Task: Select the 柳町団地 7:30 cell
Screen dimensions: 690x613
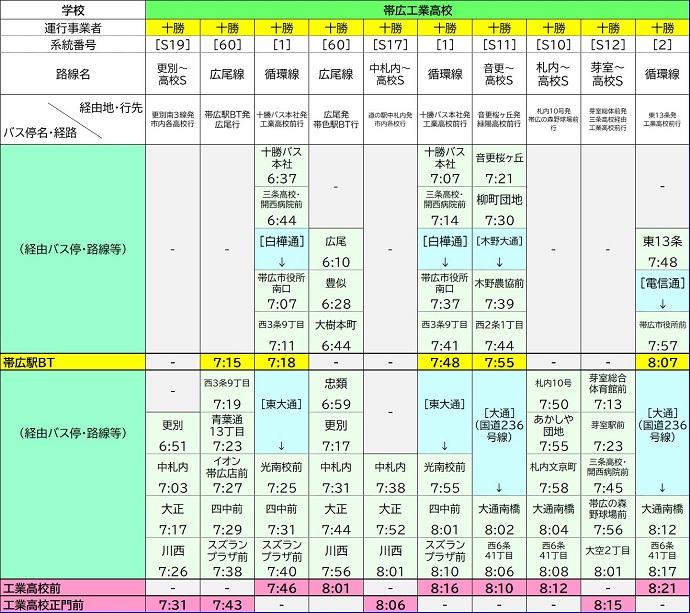Action: (499, 208)
